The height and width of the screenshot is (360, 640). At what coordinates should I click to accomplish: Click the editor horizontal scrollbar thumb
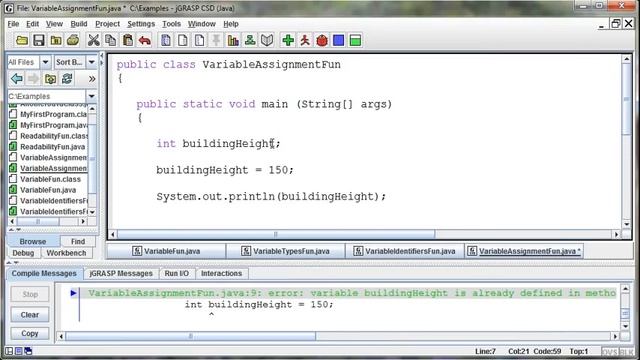click(276, 234)
